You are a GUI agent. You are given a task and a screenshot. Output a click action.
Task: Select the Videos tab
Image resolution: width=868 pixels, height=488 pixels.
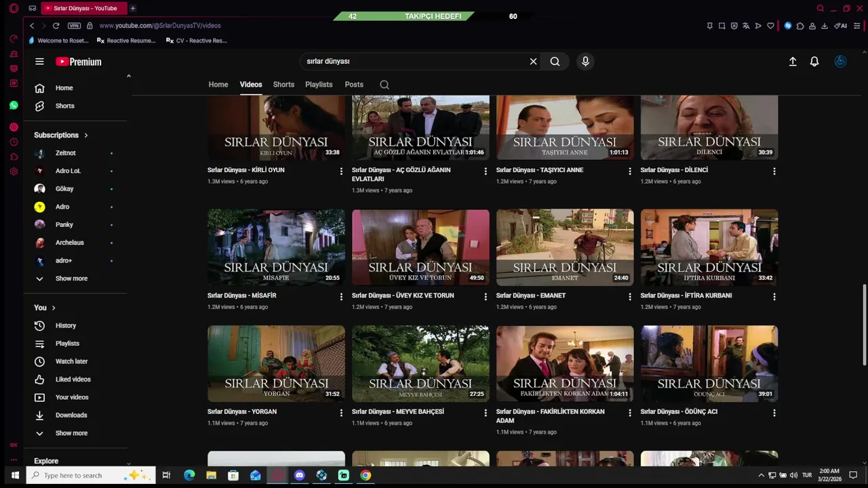251,85
